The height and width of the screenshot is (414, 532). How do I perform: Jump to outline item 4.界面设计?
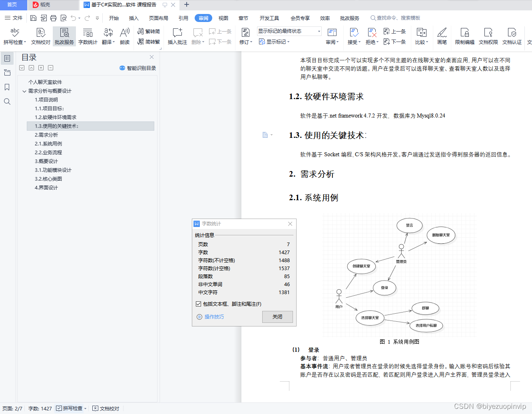(46, 188)
